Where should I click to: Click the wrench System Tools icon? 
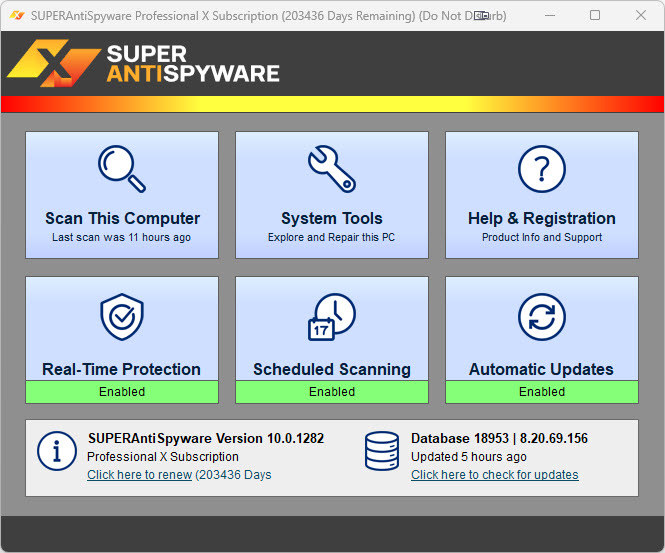331,169
